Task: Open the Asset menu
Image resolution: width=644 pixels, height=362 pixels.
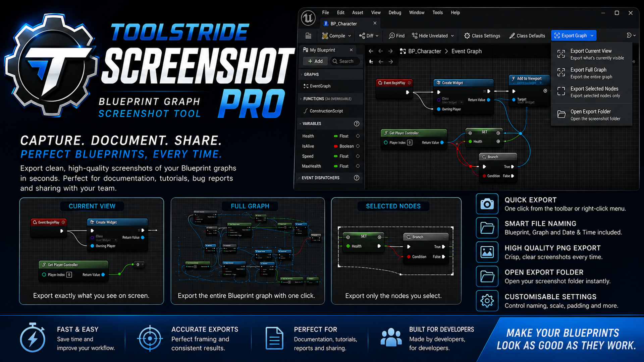Action: pos(358,12)
